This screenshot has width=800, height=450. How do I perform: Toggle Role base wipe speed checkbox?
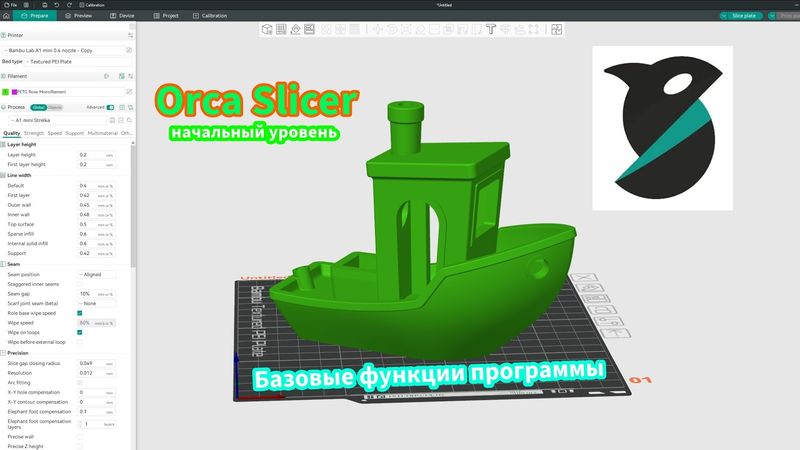(x=80, y=313)
